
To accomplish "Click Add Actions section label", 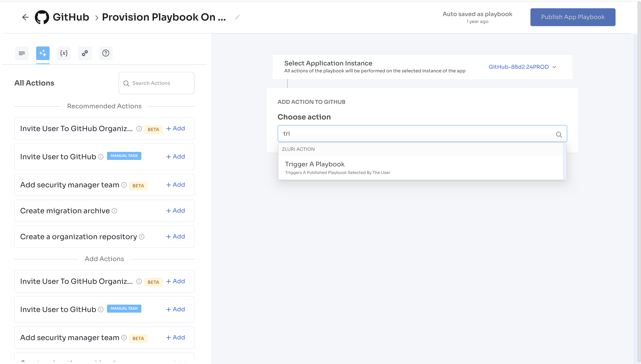I will pyautogui.click(x=104, y=259).
